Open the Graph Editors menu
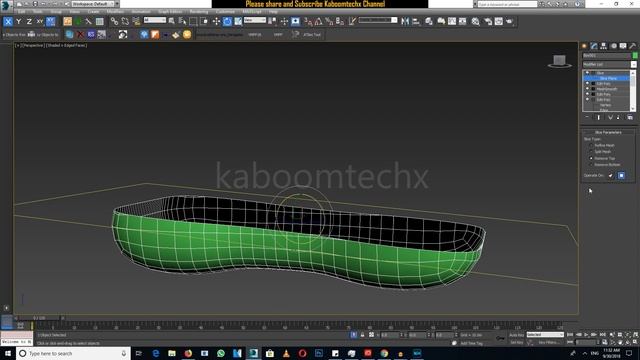Image resolution: width=640 pixels, height=360 pixels. pos(170,12)
